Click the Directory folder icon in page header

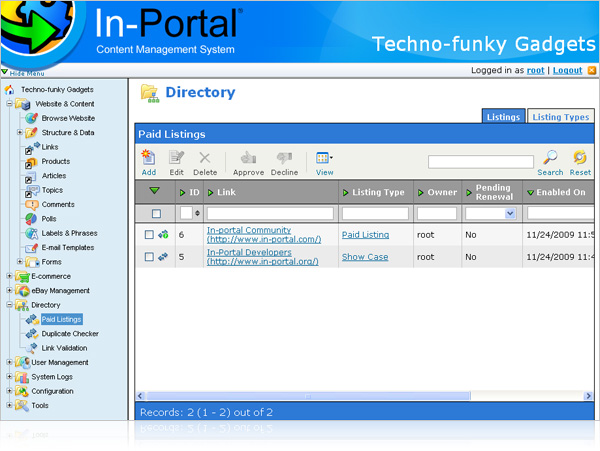pyautogui.click(x=150, y=93)
